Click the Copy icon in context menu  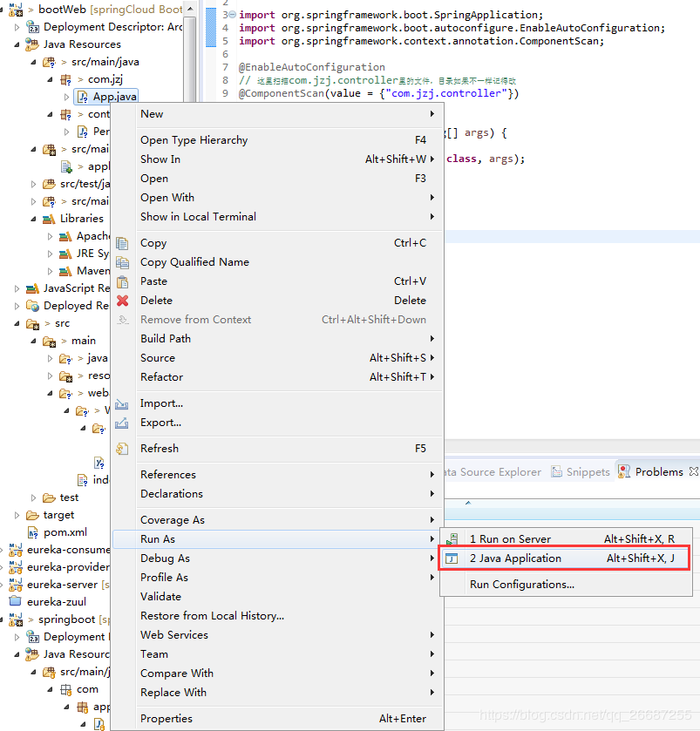click(x=123, y=243)
